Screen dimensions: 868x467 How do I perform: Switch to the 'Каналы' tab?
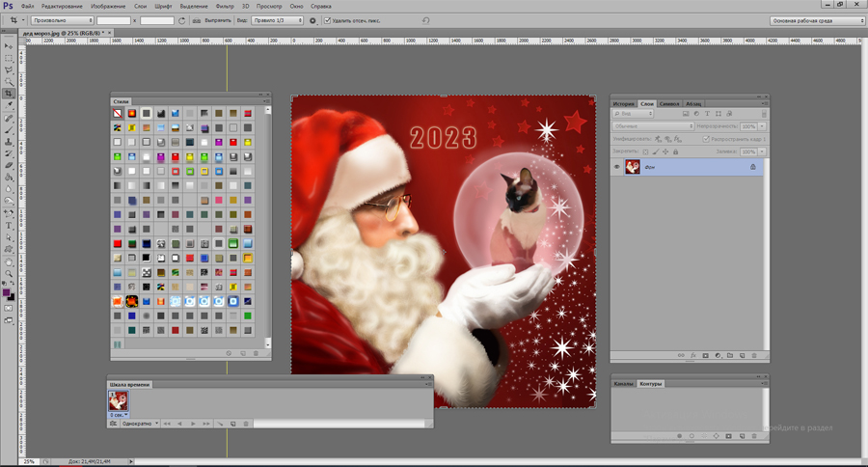tap(624, 383)
